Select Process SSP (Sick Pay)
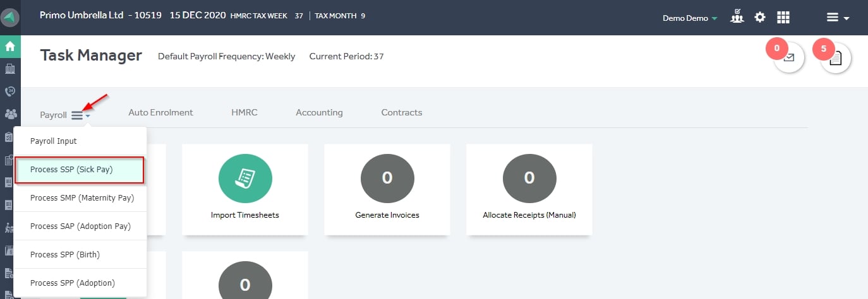Screen dimensions: 868x299 tap(80, 170)
